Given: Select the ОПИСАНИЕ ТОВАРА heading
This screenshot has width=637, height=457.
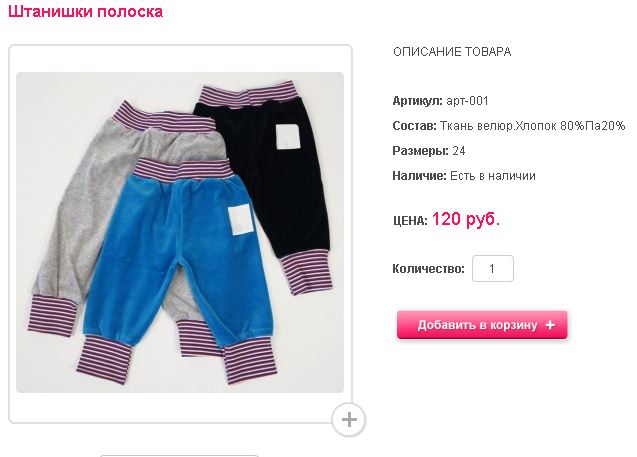Looking at the screenshot, I should 452,52.
